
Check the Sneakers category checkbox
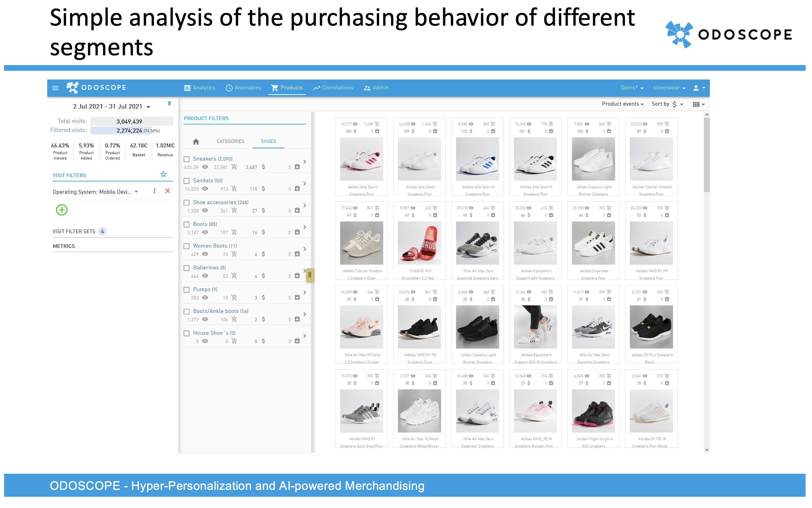click(187, 159)
